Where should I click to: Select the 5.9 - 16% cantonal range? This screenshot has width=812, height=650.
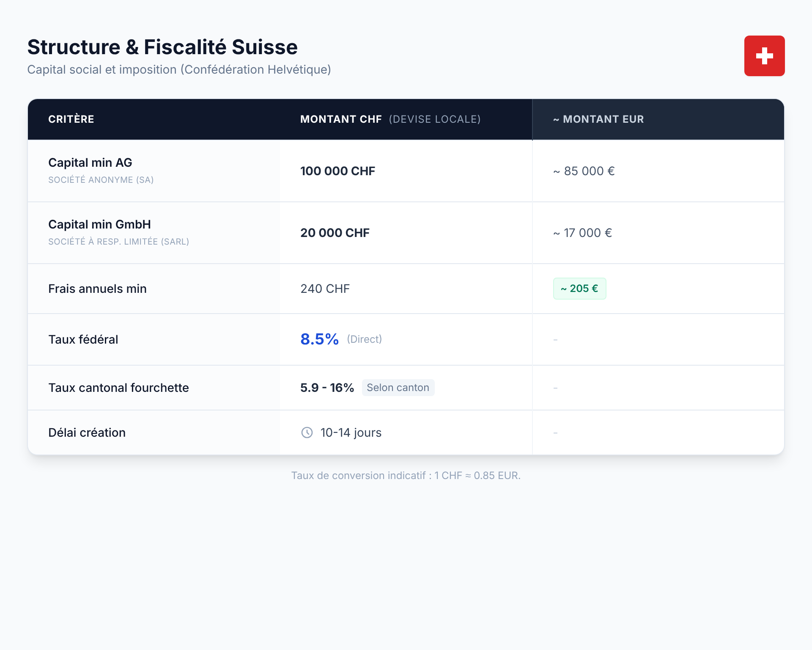point(327,388)
